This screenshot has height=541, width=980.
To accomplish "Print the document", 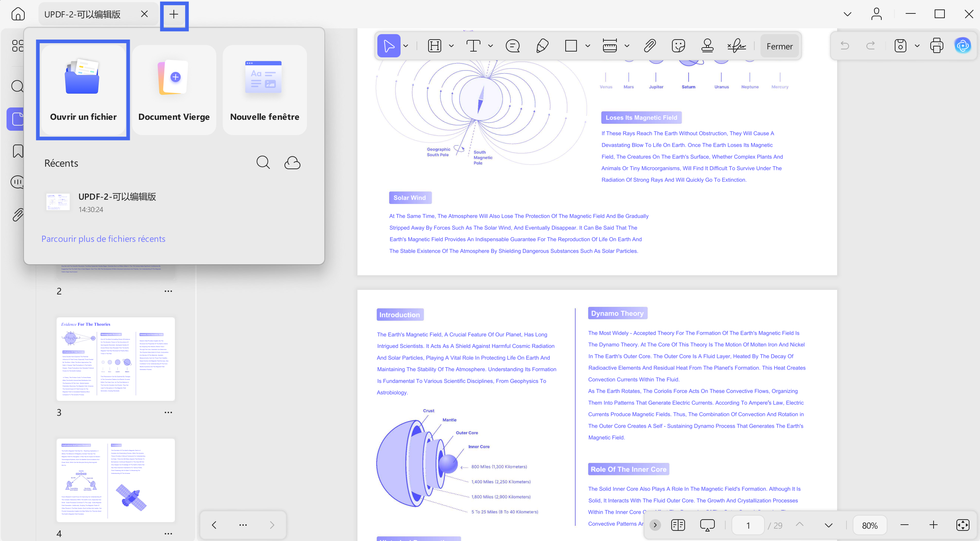I will 936,46.
